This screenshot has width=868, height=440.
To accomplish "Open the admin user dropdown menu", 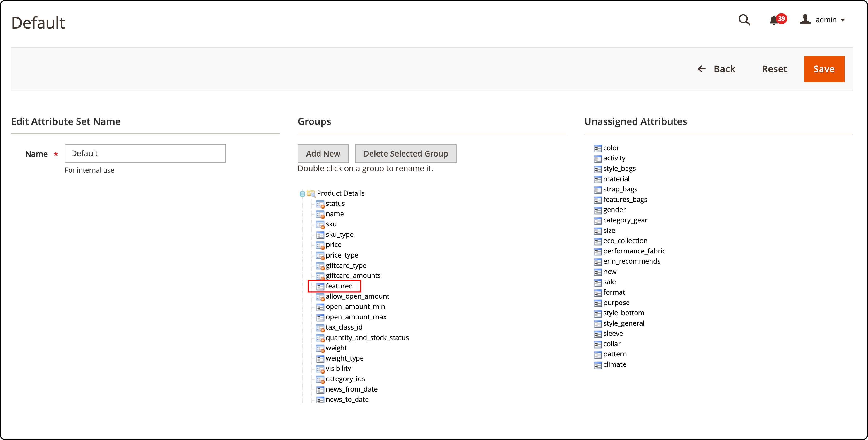I will click(824, 19).
